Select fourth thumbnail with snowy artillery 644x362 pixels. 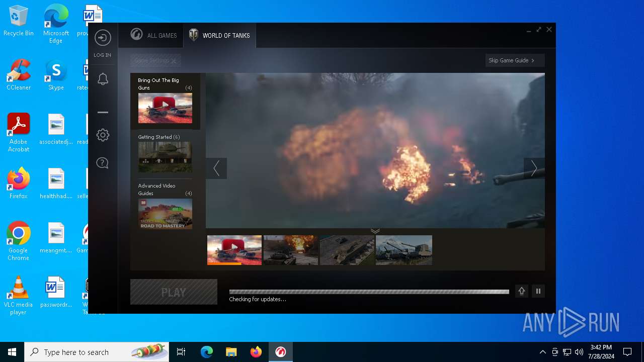pyautogui.click(x=404, y=250)
